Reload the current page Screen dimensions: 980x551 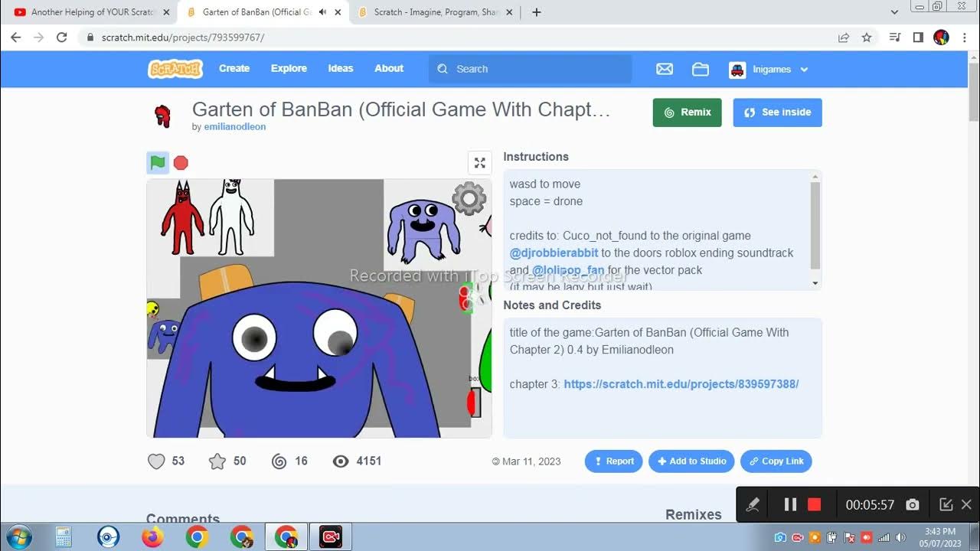(x=62, y=37)
